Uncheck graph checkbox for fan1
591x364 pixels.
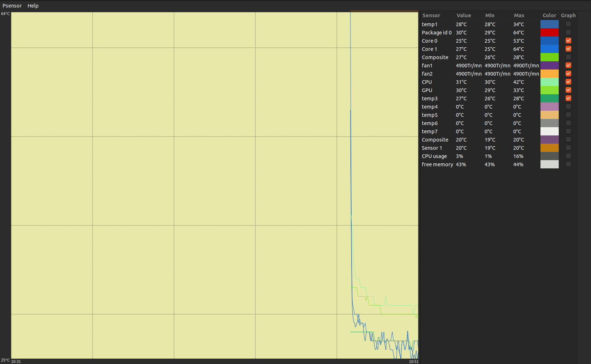coord(568,65)
